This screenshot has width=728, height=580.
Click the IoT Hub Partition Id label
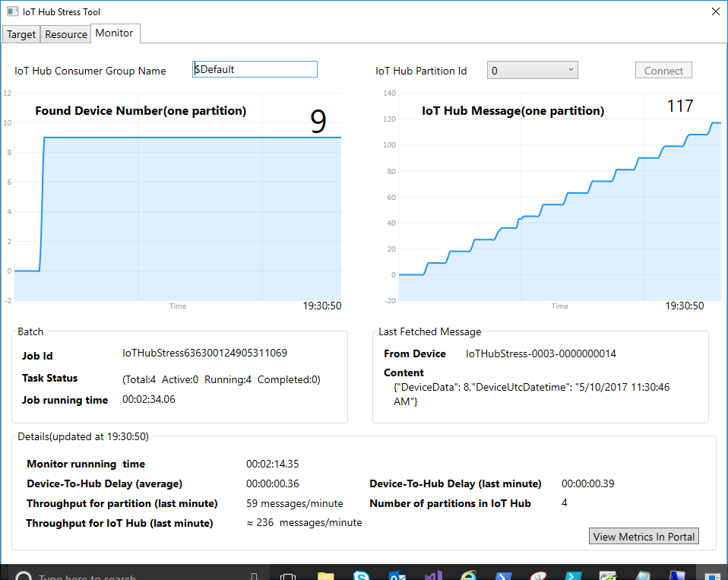pyautogui.click(x=421, y=71)
